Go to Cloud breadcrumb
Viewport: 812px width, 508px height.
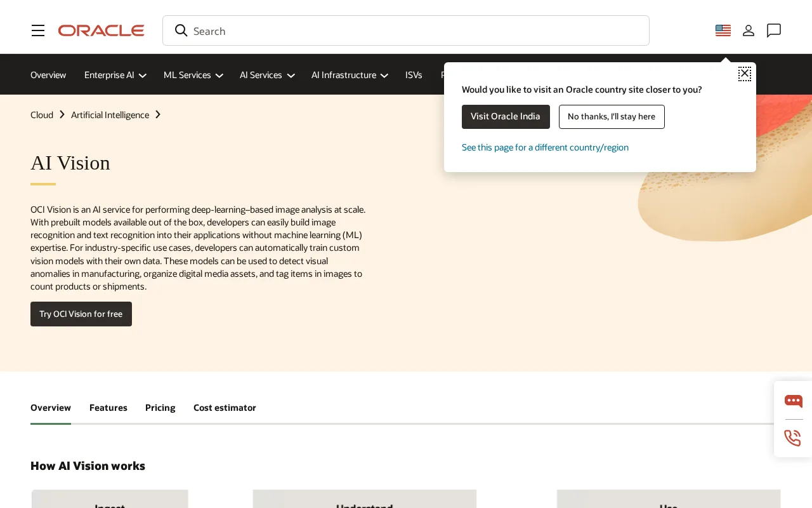(42, 115)
